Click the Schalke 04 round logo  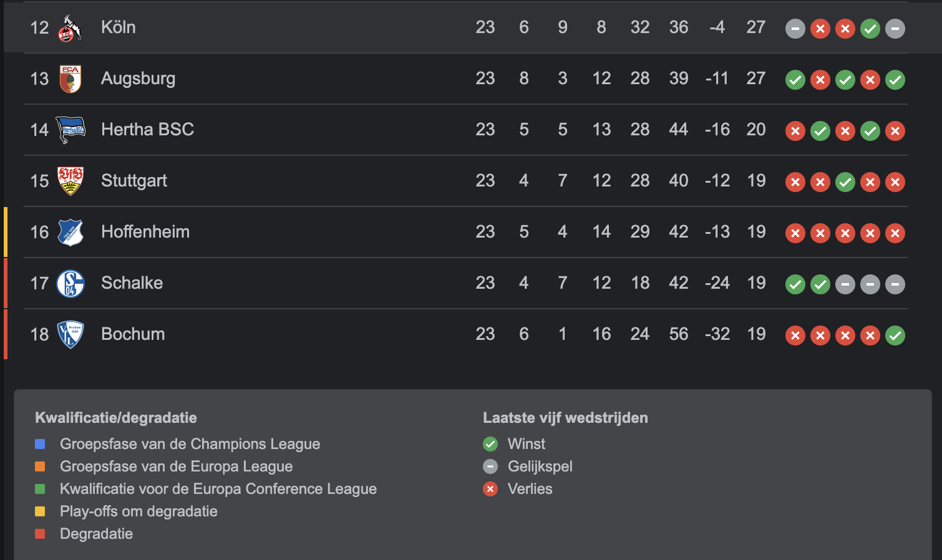click(70, 283)
